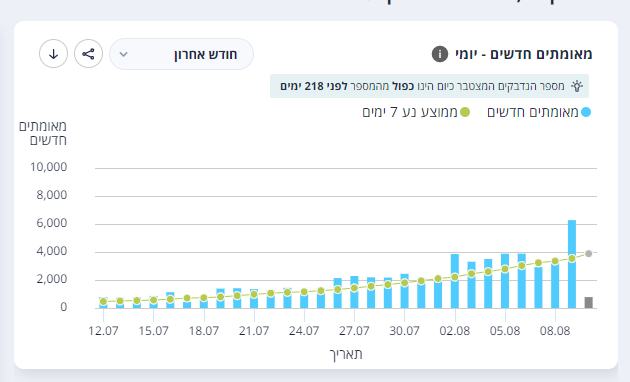Screen dimensions: 630x382
Task: Click the chart title מאומתים חדשים - יומי
Action: [524, 54]
